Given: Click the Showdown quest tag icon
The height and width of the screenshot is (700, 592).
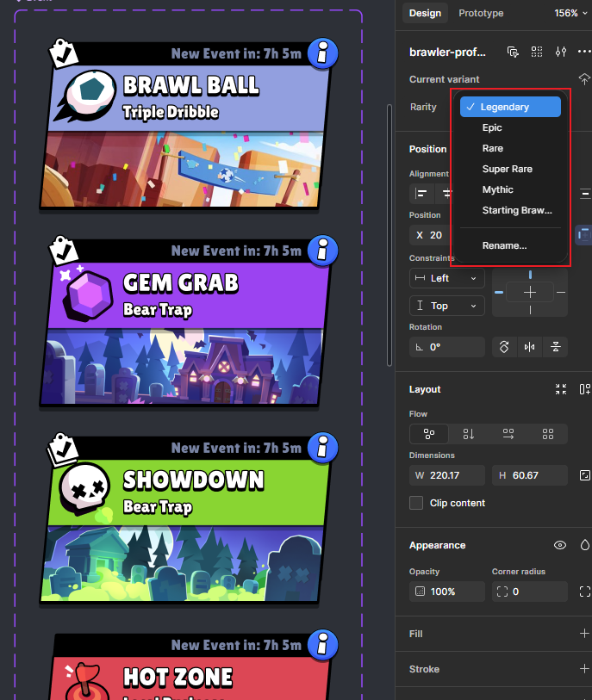Looking at the screenshot, I should tap(63, 449).
